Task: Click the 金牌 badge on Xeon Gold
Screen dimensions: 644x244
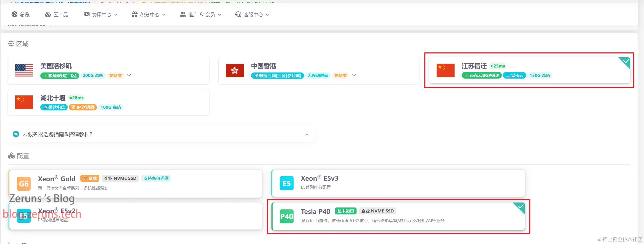Action: (90, 178)
